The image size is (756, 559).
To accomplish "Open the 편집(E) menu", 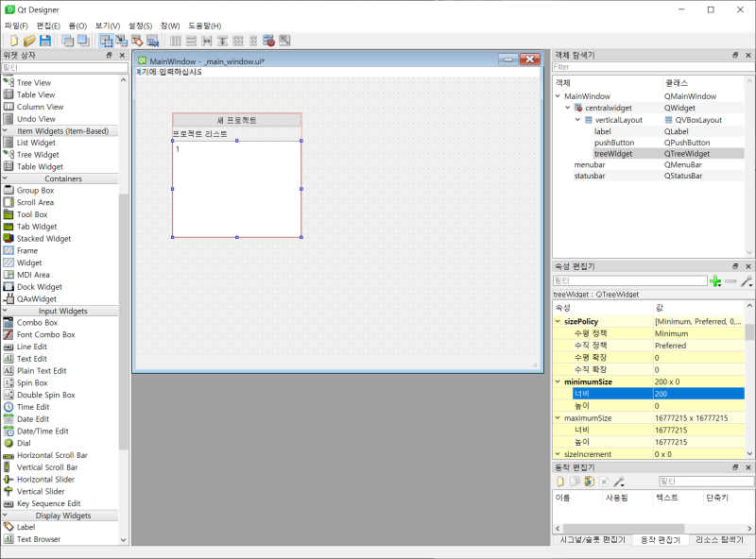I will click(48, 25).
